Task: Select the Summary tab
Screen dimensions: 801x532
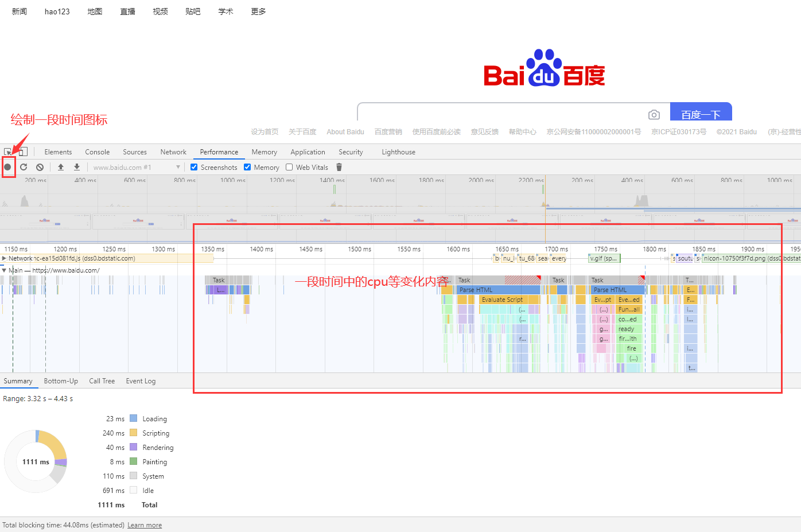Action: tap(18, 381)
